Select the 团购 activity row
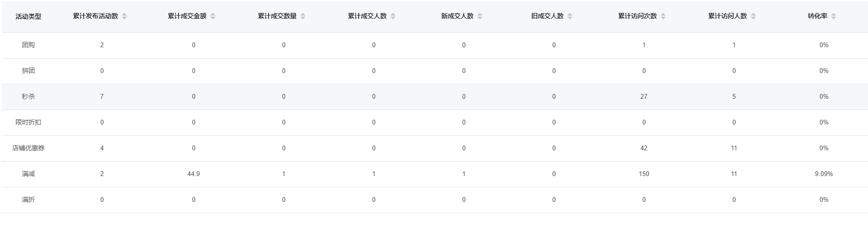This screenshot has width=868, height=233. coord(28,45)
